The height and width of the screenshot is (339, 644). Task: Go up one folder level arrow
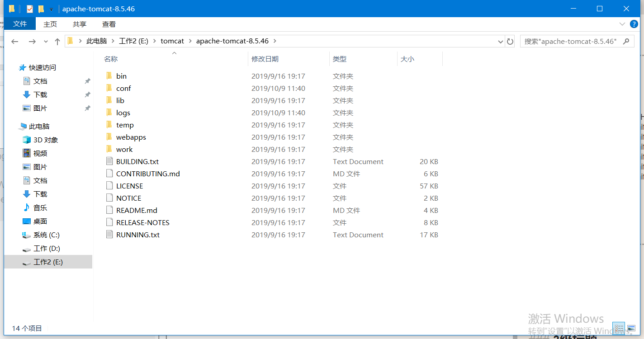[x=57, y=42]
